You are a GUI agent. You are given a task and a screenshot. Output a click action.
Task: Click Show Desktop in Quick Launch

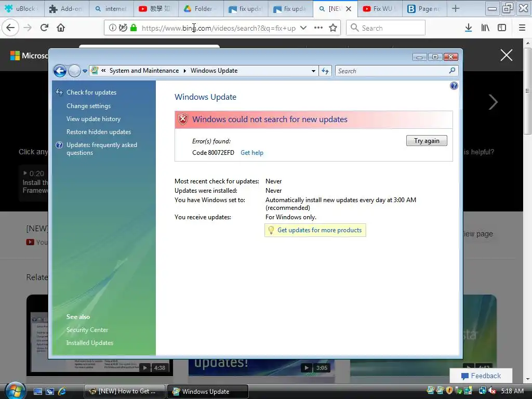pyautogui.click(x=37, y=391)
